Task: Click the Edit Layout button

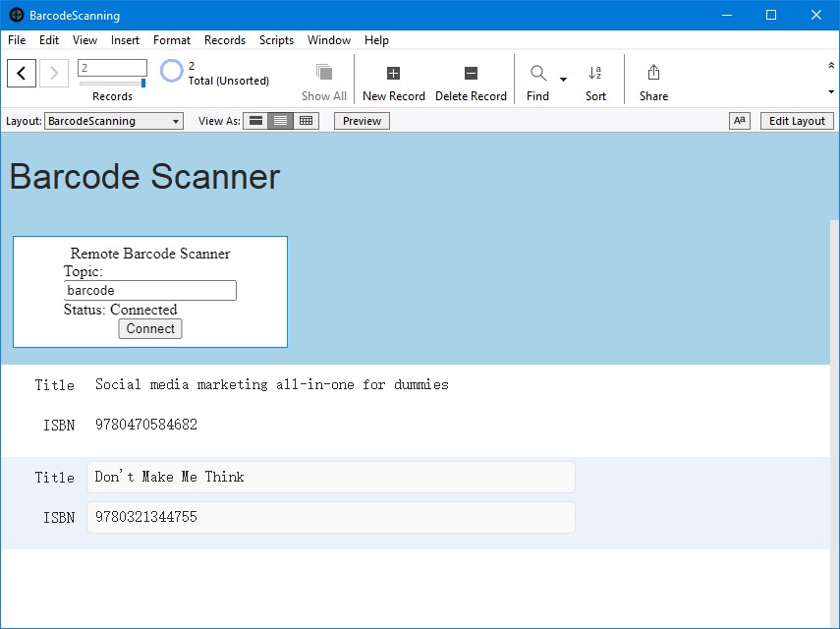Action: pos(797,121)
